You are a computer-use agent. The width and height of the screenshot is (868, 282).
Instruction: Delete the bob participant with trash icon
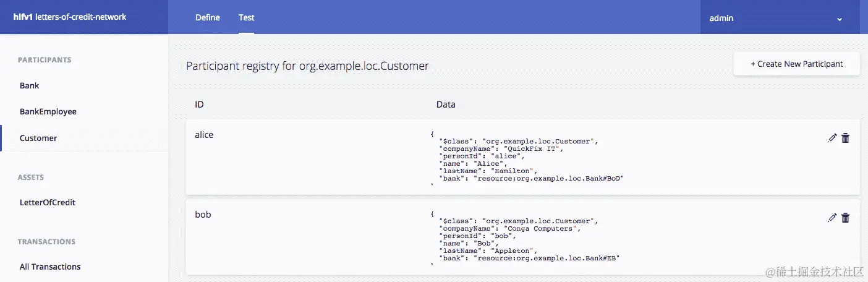click(x=846, y=218)
